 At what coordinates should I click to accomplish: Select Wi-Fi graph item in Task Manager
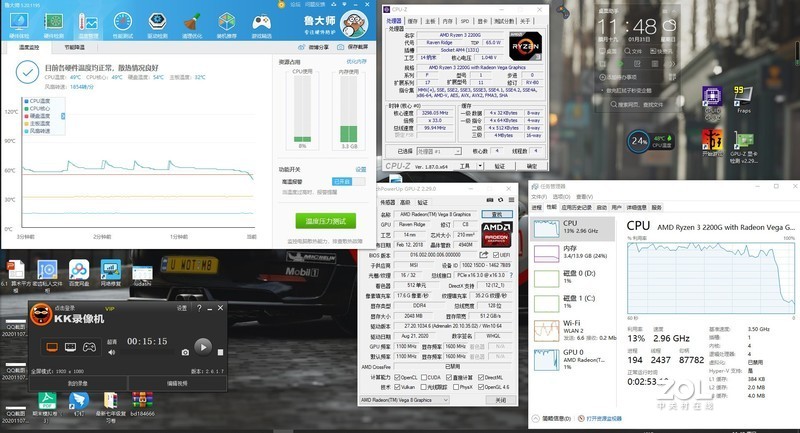click(573, 330)
